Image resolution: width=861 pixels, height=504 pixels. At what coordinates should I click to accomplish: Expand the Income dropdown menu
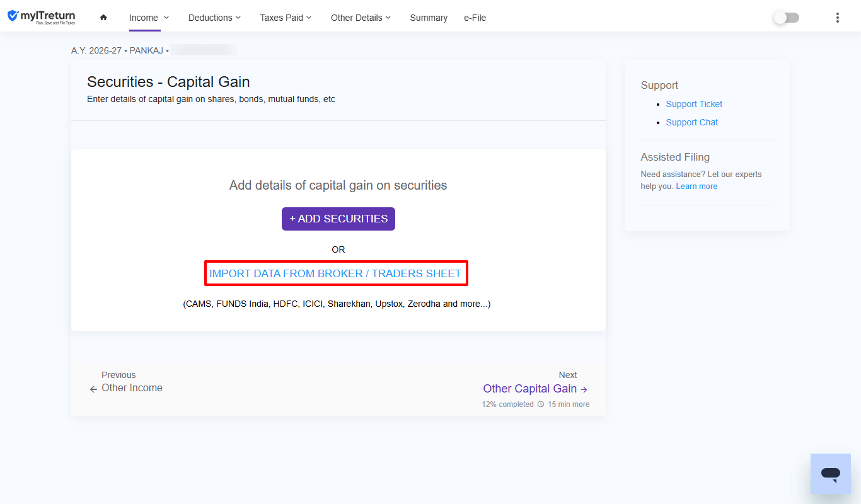[x=149, y=18]
